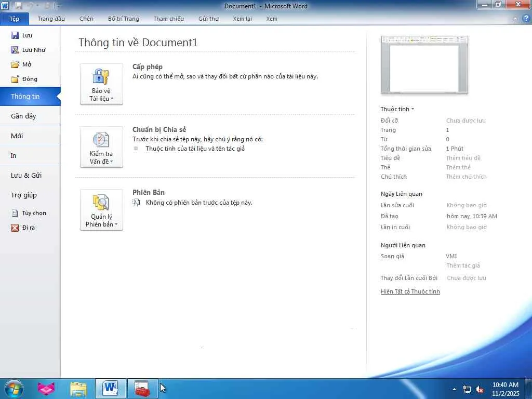Open the Tham chiếu tab
Image resolution: width=532 pixels, height=399 pixels.
169,19
